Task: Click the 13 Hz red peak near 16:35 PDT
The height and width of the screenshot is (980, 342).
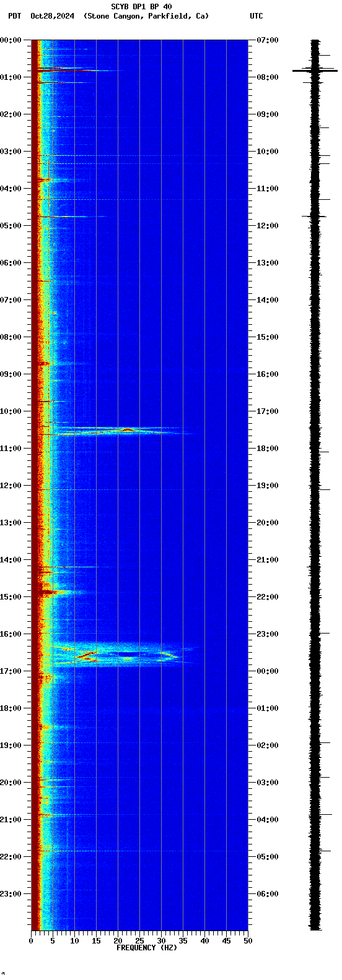Action: click(x=87, y=656)
